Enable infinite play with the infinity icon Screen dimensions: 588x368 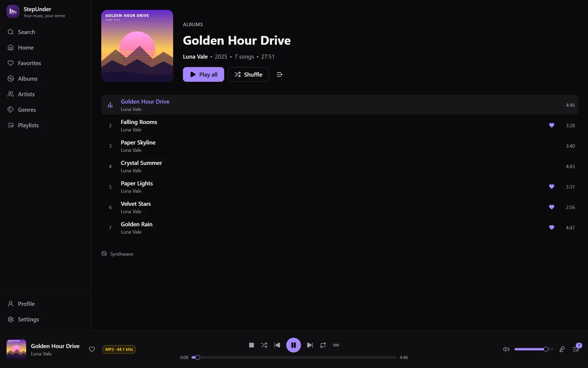336,345
